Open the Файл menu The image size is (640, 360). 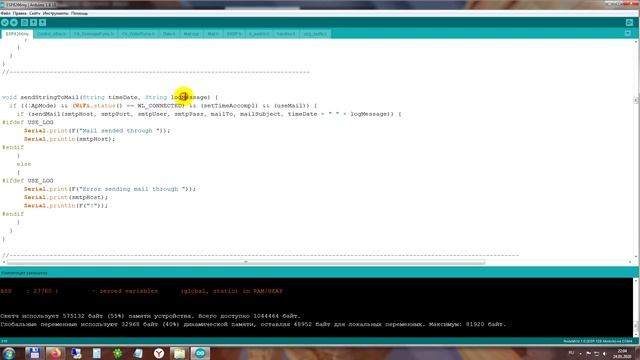[x=5, y=13]
